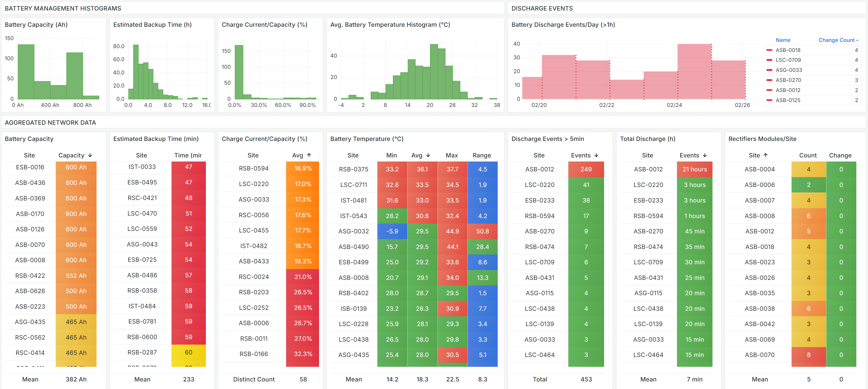
Task: Select ASG-0033 legend entry
Action: 788,70
